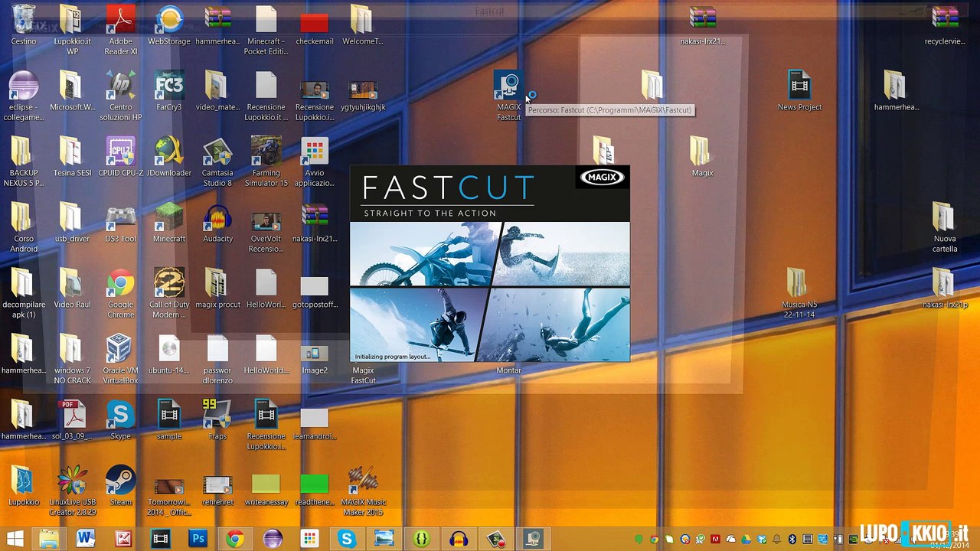Launch Camtasia Studio 8
Screen dimensions: 980x551
coord(217,161)
